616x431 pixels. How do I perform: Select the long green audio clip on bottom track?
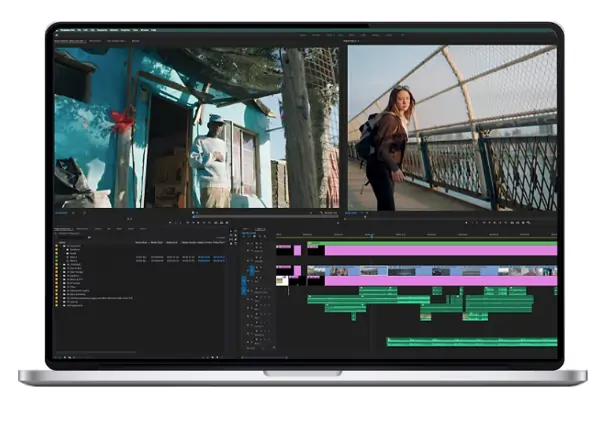(472, 343)
